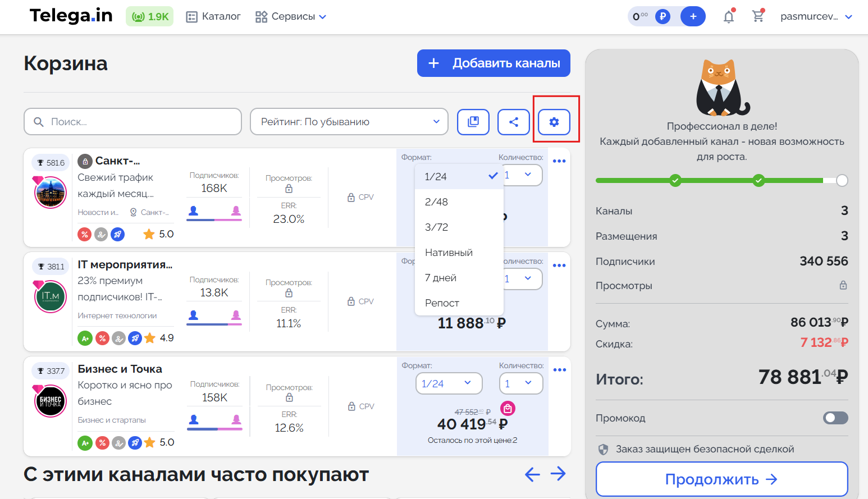Choose the Нативный format option

[x=449, y=253]
